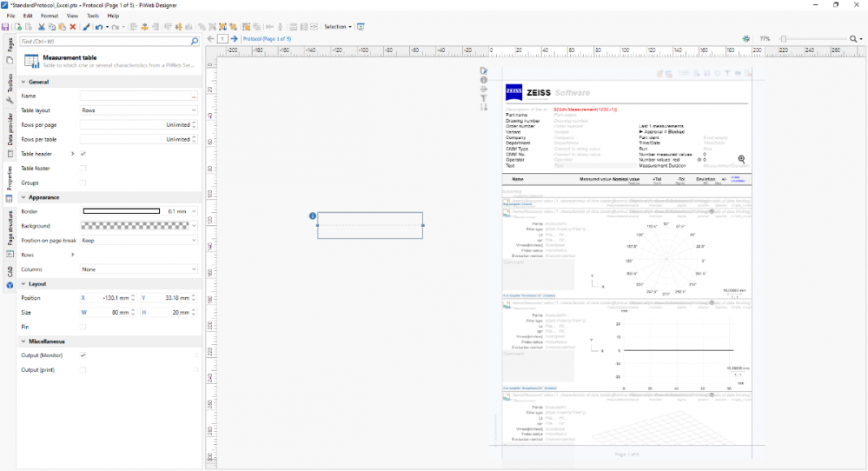The image size is (868, 471).
Task: Click the Cut scissors icon
Action: [x=41, y=27]
